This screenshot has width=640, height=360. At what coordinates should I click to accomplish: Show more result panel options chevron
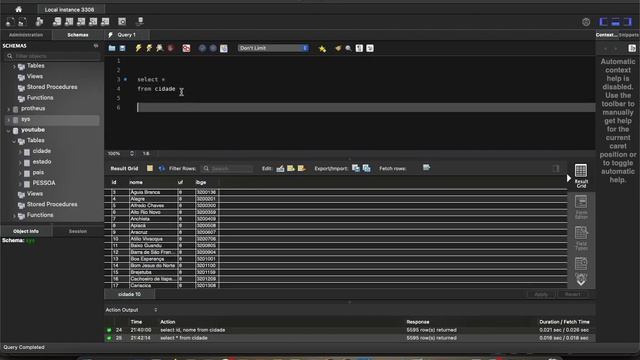tap(581, 281)
